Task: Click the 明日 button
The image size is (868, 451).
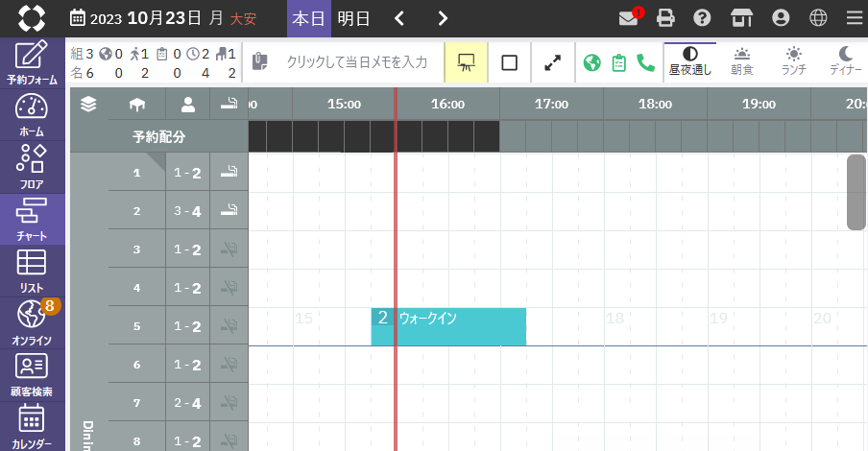Action: pyautogui.click(x=354, y=18)
